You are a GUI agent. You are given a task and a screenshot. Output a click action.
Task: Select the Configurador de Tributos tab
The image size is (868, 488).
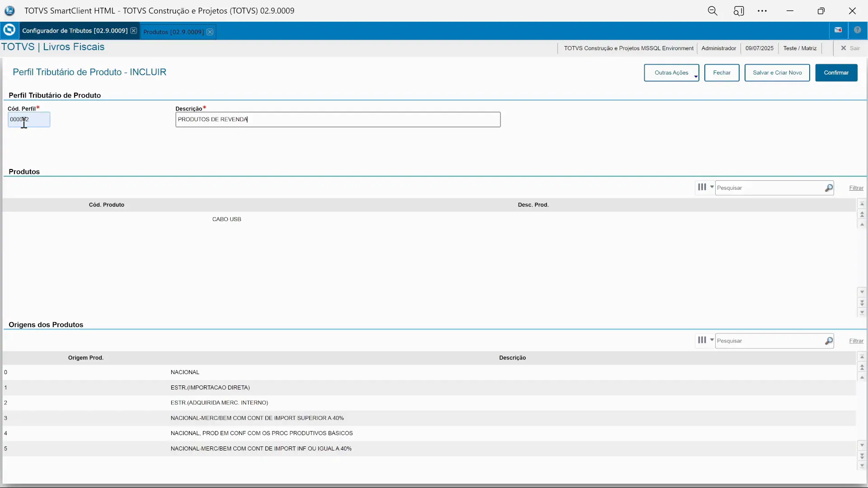tap(75, 31)
